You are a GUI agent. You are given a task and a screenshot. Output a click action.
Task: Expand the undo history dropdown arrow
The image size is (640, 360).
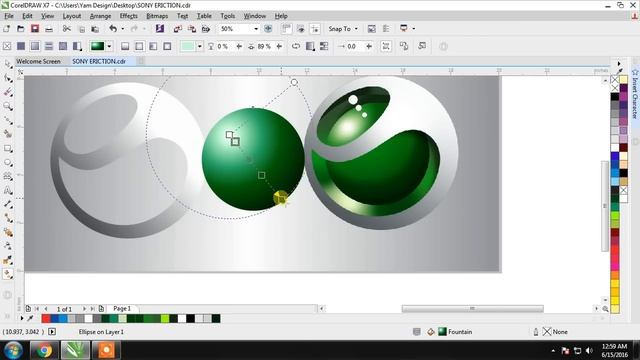click(122, 29)
